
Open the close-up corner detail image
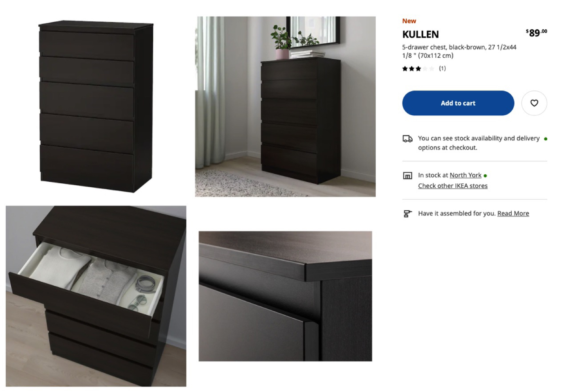pyautogui.click(x=285, y=296)
